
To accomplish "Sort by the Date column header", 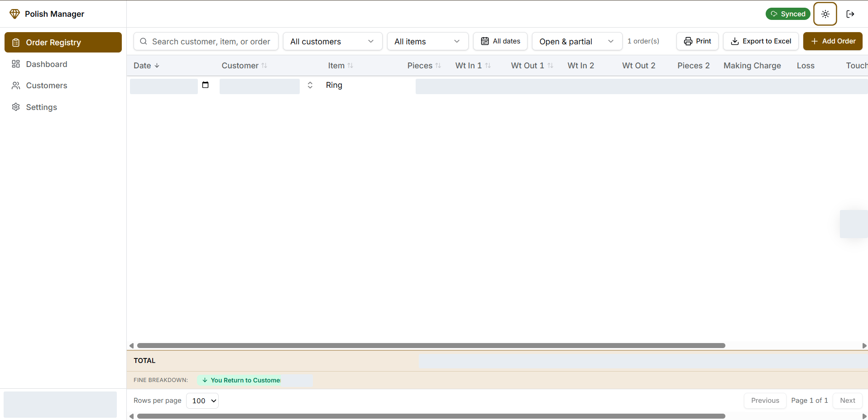I will click(147, 66).
